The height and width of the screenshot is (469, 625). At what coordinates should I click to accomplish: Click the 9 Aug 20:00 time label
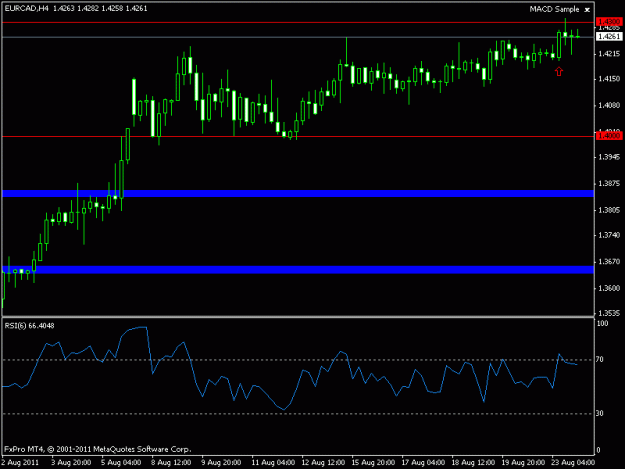point(221,462)
